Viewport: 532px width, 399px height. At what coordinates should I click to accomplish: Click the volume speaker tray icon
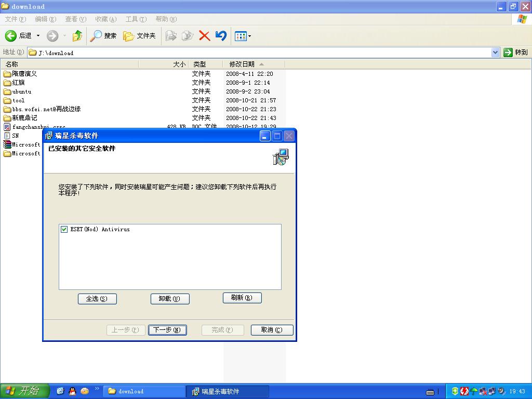[x=501, y=391]
